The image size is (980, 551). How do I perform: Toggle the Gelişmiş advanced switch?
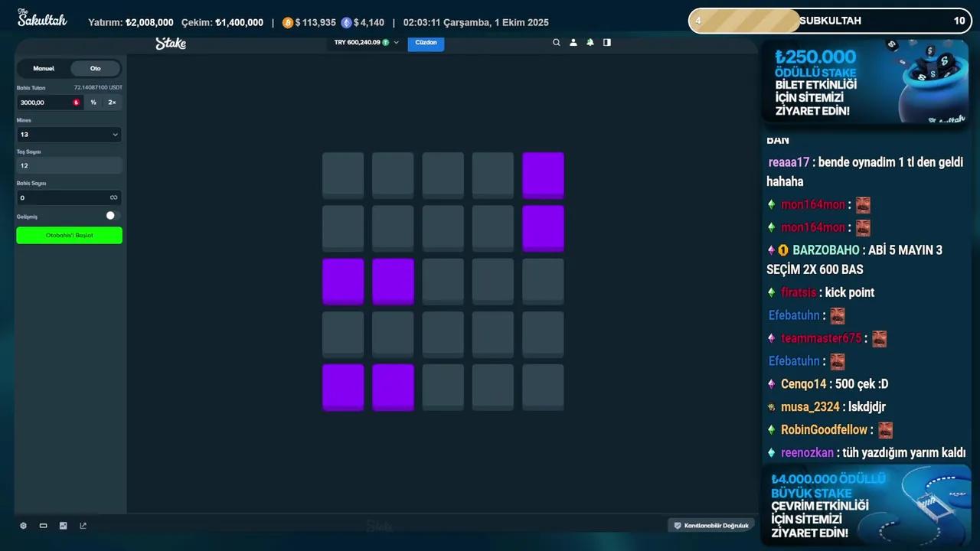click(113, 216)
